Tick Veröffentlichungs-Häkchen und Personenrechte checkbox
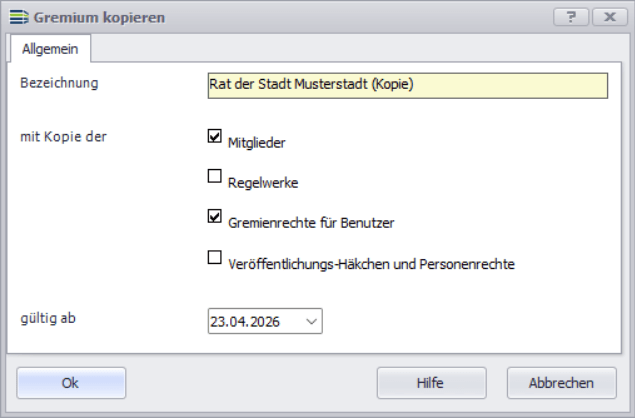This screenshot has height=418, width=635. (214, 257)
